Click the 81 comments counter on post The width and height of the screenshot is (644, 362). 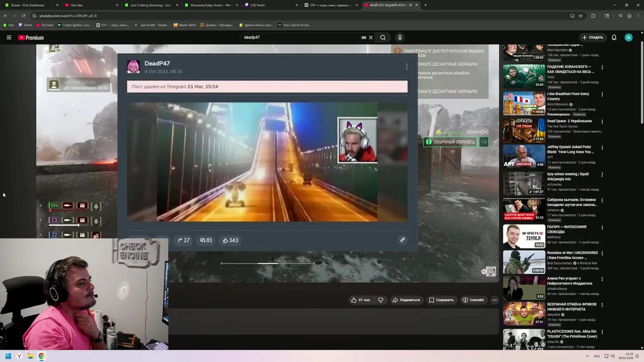(x=206, y=240)
